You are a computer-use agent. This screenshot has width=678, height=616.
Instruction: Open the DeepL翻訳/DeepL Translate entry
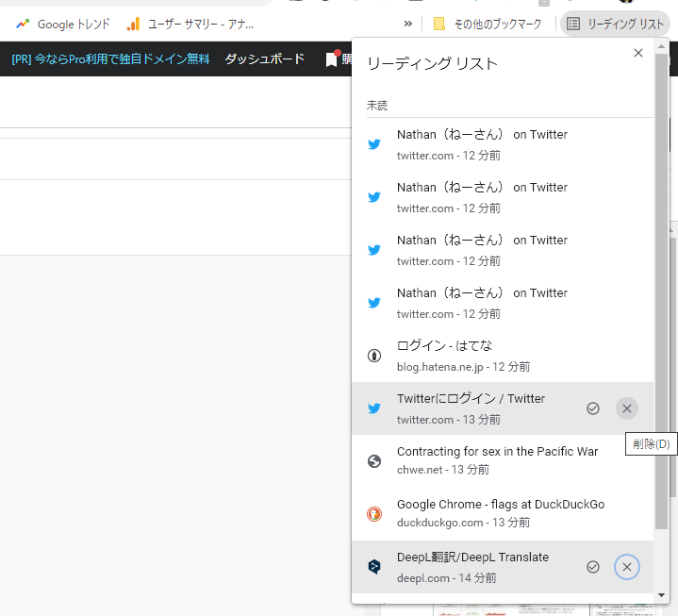coord(503,567)
